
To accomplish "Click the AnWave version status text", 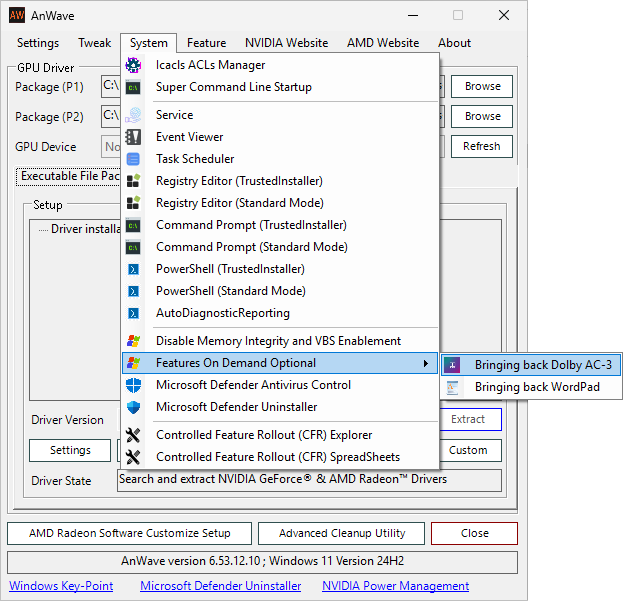I will click(262, 561).
